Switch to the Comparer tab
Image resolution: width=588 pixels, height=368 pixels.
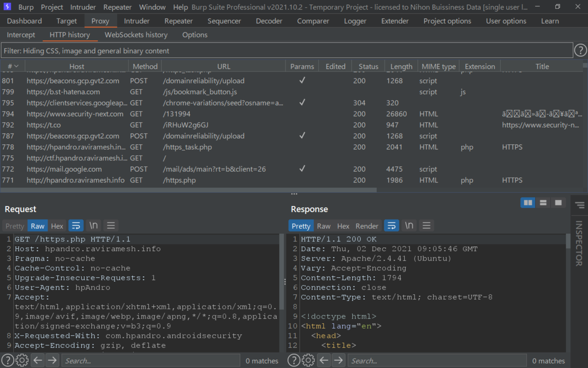(313, 21)
